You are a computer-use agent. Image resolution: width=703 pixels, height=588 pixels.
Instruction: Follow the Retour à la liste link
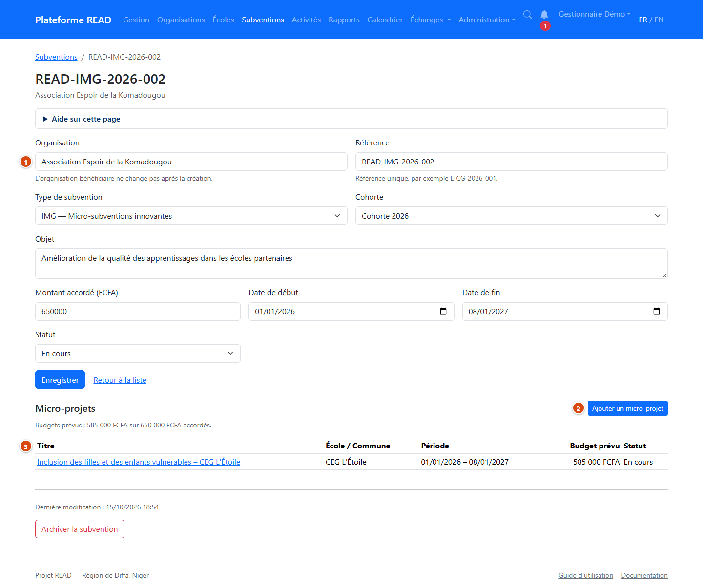pyautogui.click(x=120, y=380)
